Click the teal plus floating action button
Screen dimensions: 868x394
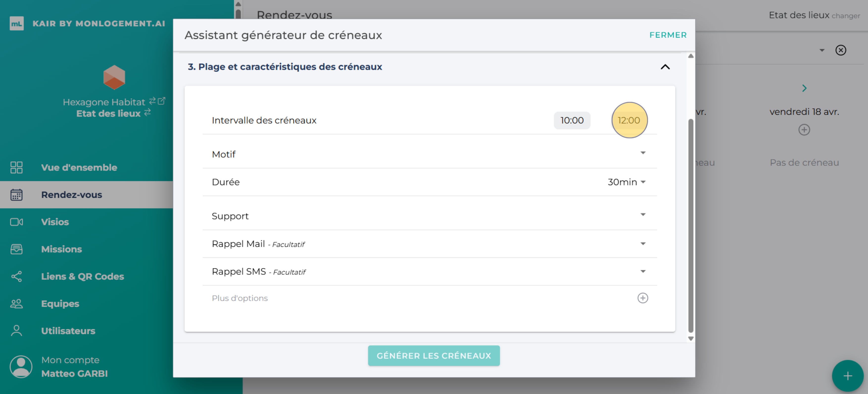[x=848, y=375]
